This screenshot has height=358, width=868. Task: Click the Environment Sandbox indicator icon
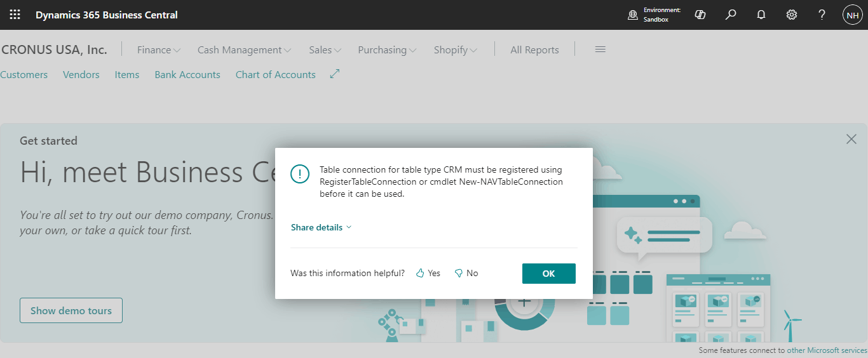633,15
